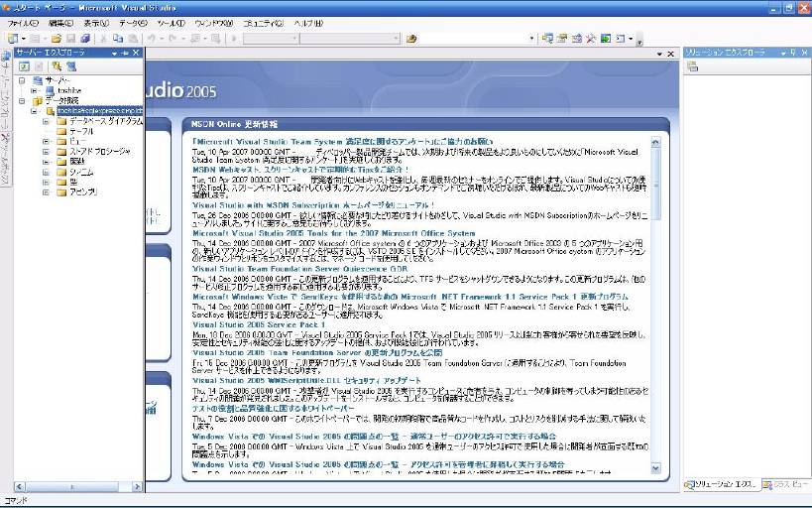Open Server Explorer window position dropdown

click(x=114, y=53)
